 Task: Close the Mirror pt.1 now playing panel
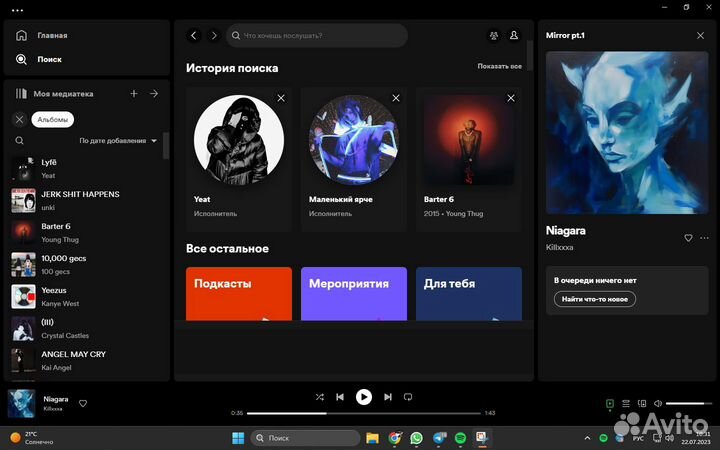point(700,35)
